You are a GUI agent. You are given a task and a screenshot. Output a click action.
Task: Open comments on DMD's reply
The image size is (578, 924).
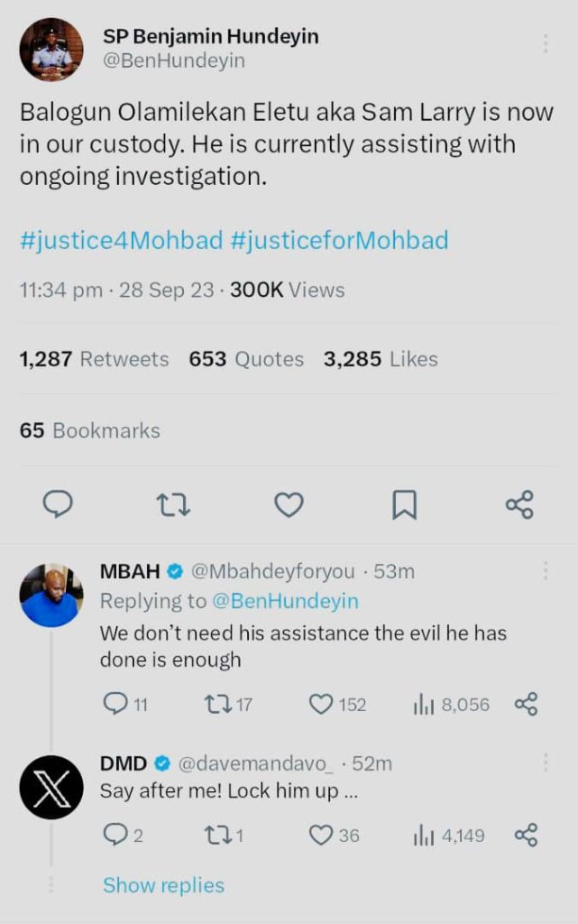click(x=115, y=836)
